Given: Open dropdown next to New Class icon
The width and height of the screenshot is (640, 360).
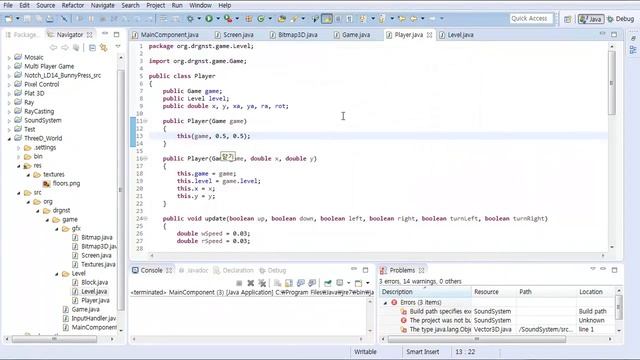Looking at the screenshot, I should point(270,19).
